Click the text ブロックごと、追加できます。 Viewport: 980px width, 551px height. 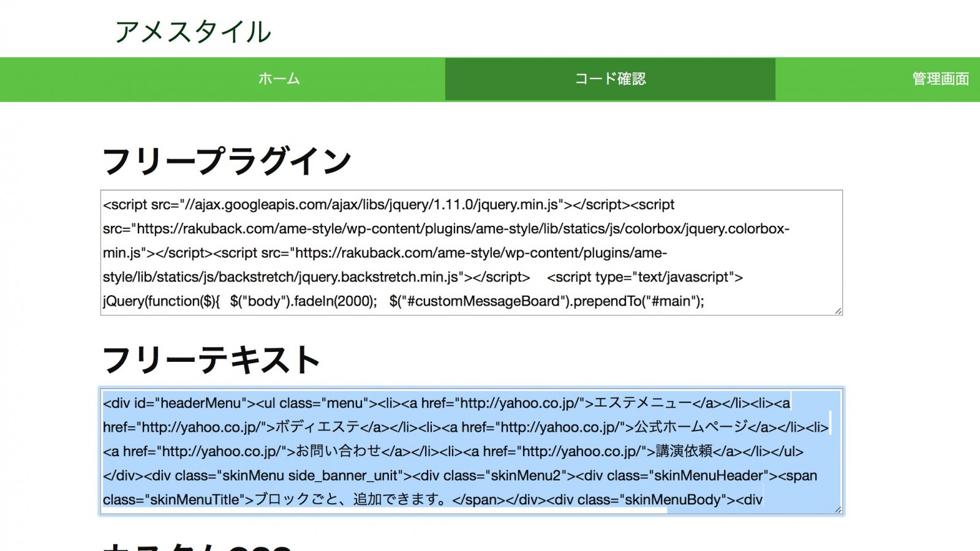pyautogui.click(x=350, y=500)
